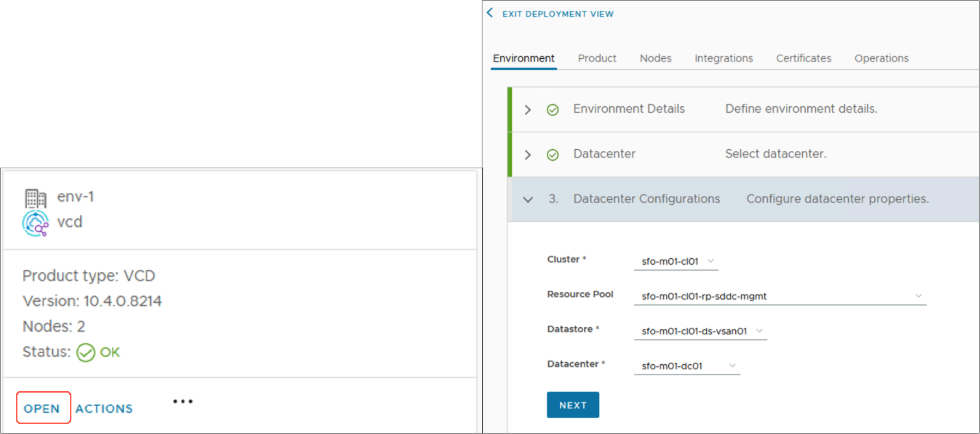Click the vcd product logo icon
Image resolution: width=980 pixels, height=434 pixels.
tap(35, 223)
